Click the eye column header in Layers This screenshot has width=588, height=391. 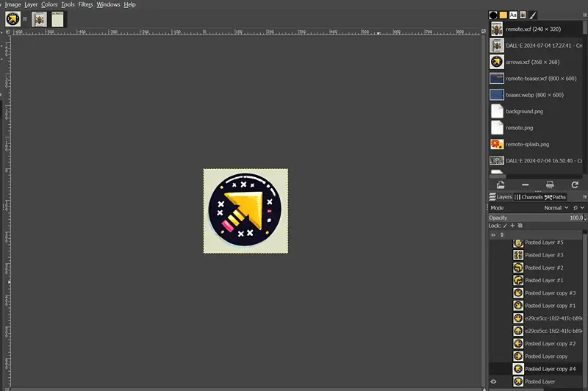[493, 235]
